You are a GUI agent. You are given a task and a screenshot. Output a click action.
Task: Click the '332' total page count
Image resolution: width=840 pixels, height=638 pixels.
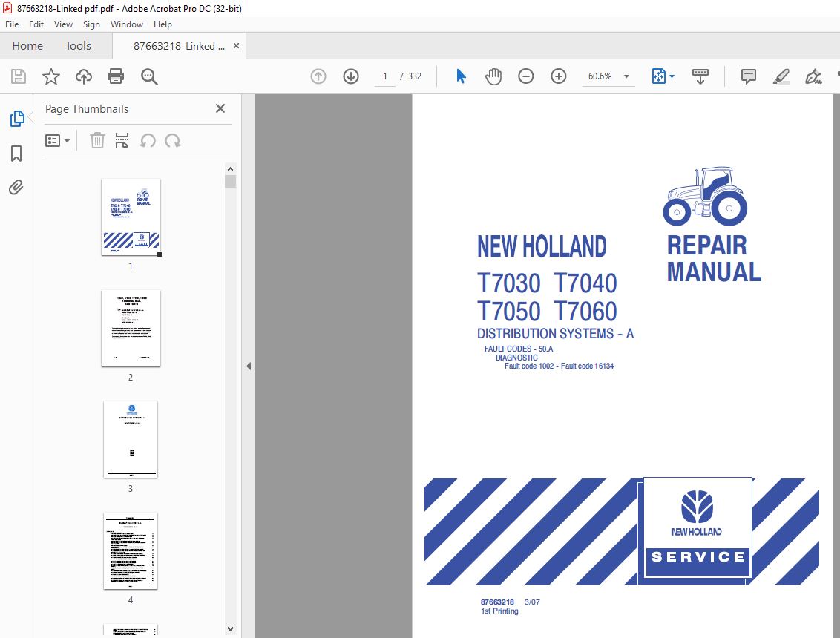click(x=415, y=76)
